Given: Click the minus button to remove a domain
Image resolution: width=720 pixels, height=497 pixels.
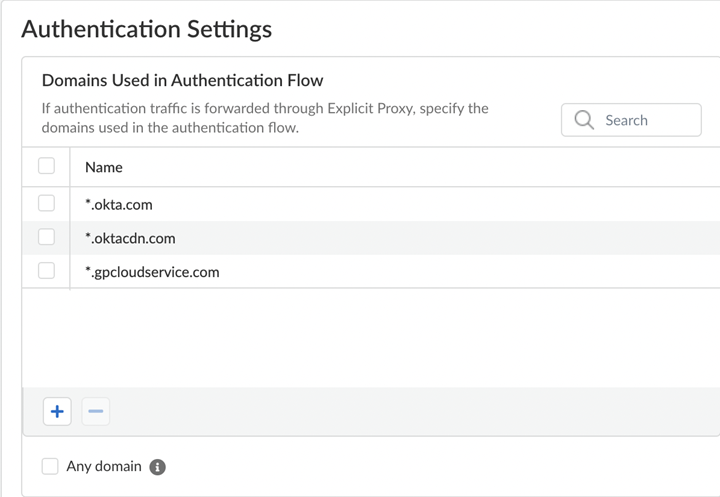Looking at the screenshot, I should click(x=96, y=411).
